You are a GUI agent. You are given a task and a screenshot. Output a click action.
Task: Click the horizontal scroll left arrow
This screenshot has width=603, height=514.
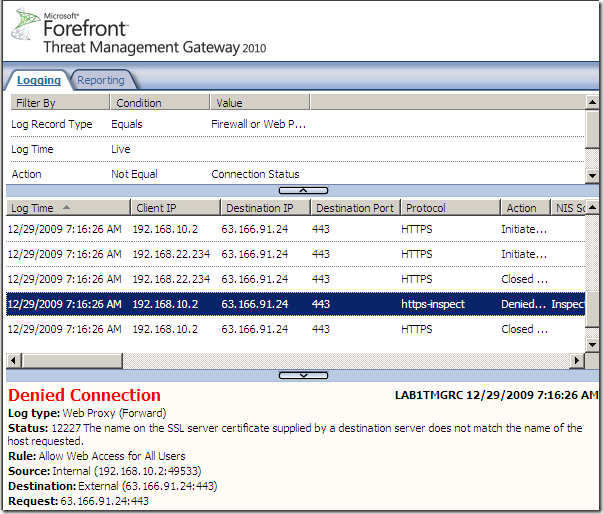(x=13, y=361)
